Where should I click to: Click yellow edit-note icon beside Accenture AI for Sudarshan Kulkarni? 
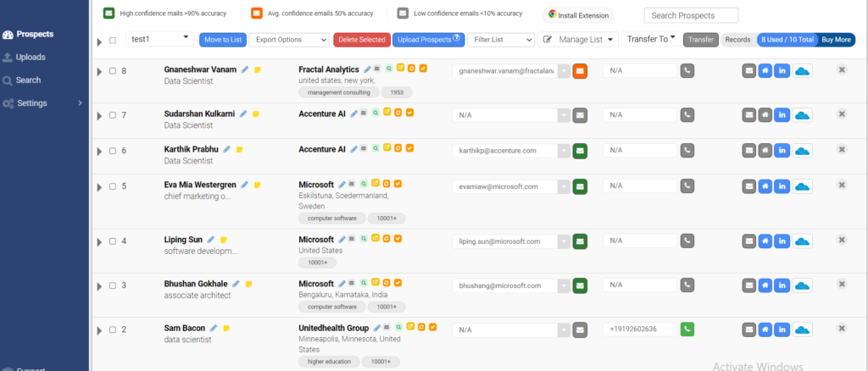pos(387,113)
